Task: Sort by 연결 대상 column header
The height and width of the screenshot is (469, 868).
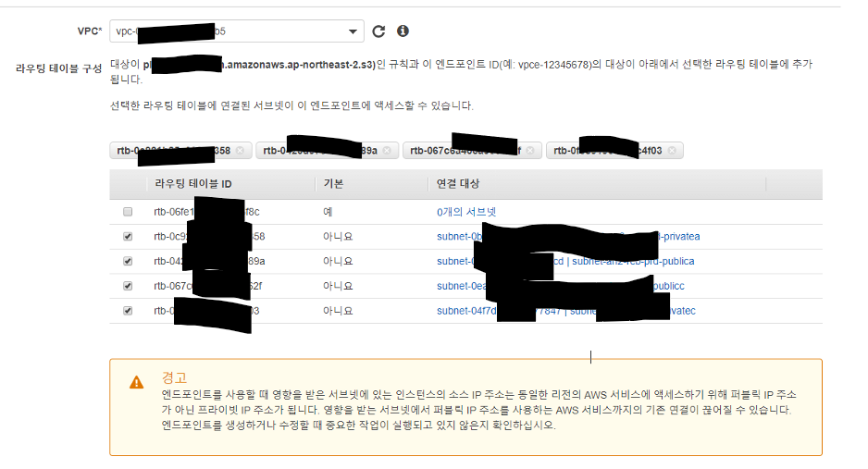Action: [x=458, y=183]
